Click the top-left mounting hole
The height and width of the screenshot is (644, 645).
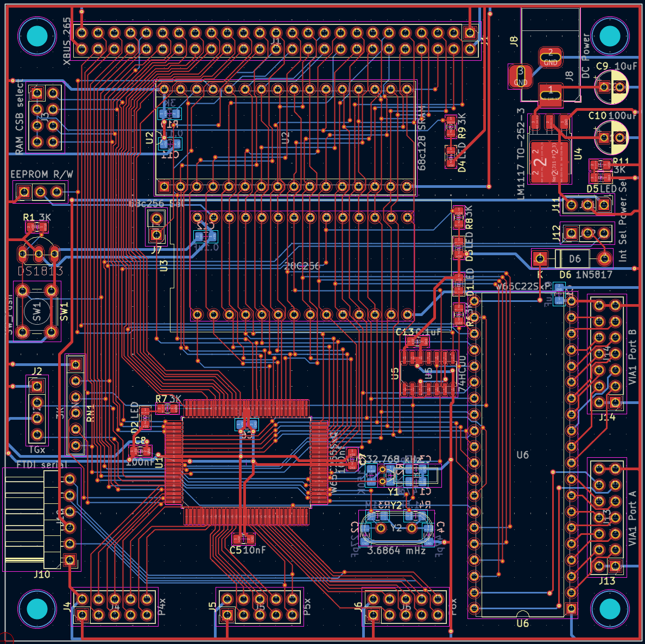click(x=37, y=36)
